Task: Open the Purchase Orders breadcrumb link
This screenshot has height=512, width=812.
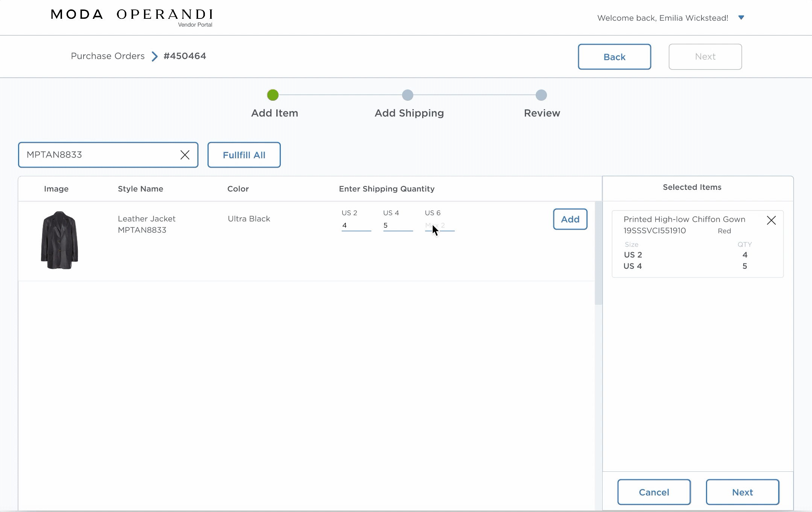Action: pos(108,56)
